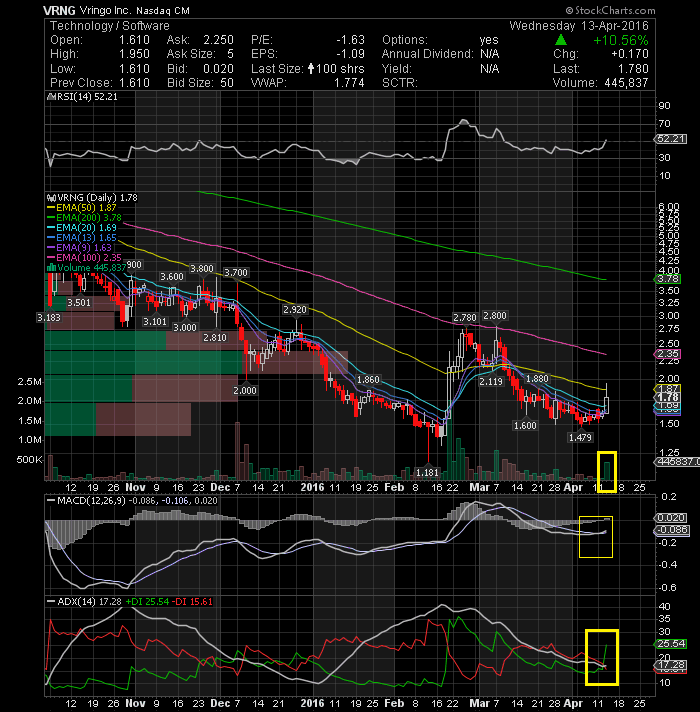Click the 0.020 tag on MACD axis
Screen dimensions: 700x712
click(x=671, y=518)
